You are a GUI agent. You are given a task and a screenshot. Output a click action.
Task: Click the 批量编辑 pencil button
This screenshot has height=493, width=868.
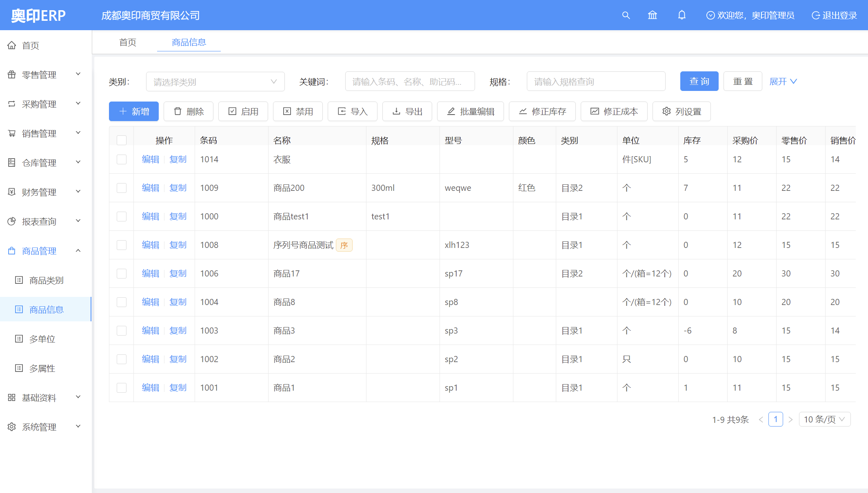pyautogui.click(x=471, y=111)
